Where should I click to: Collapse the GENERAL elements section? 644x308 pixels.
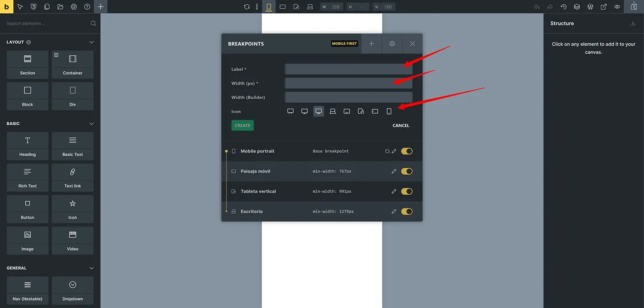click(91, 268)
